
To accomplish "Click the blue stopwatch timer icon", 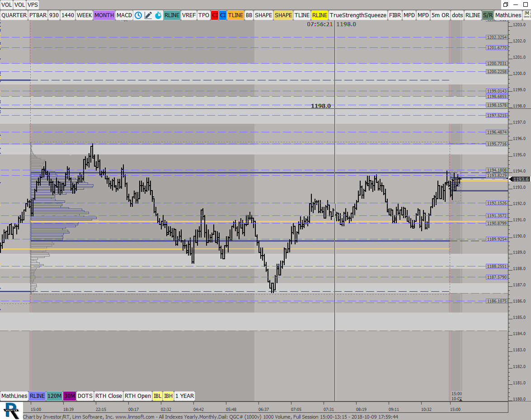I will (158, 15).
